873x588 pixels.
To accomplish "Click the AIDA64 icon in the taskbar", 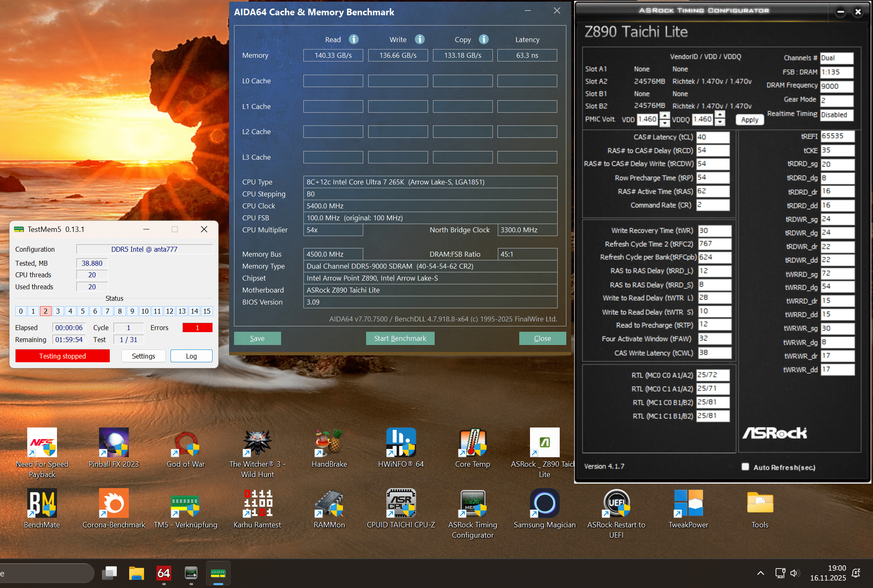I will click(x=164, y=573).
